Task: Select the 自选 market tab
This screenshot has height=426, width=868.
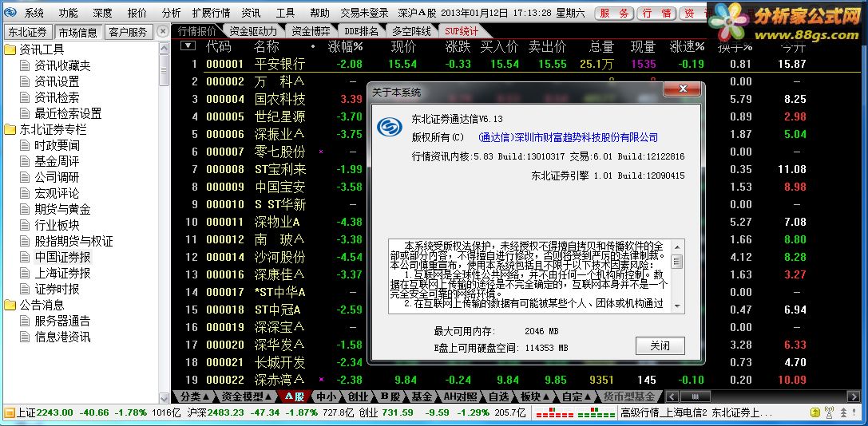Action: tap(498, 396)
